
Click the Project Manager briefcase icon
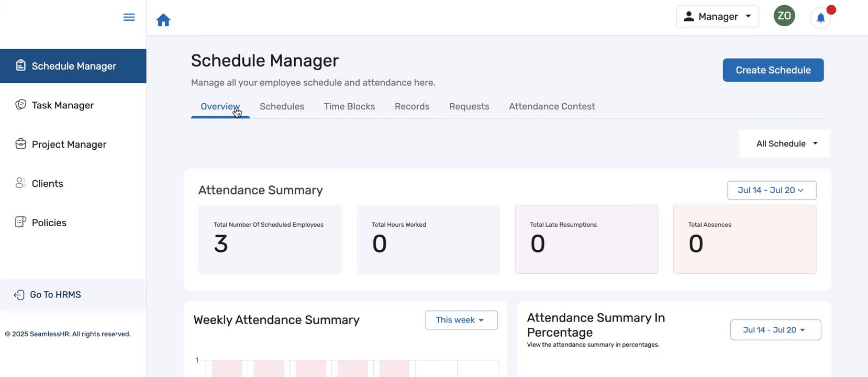point(20,144)
